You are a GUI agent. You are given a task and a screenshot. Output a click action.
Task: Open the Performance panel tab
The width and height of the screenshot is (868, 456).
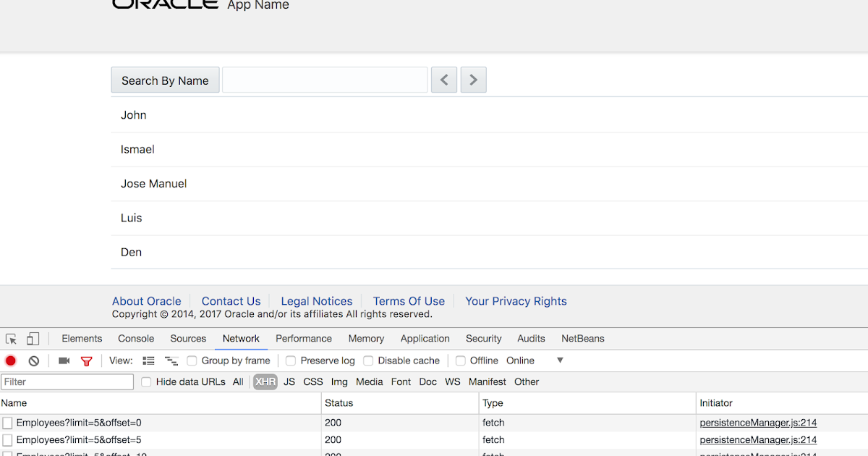303,338
